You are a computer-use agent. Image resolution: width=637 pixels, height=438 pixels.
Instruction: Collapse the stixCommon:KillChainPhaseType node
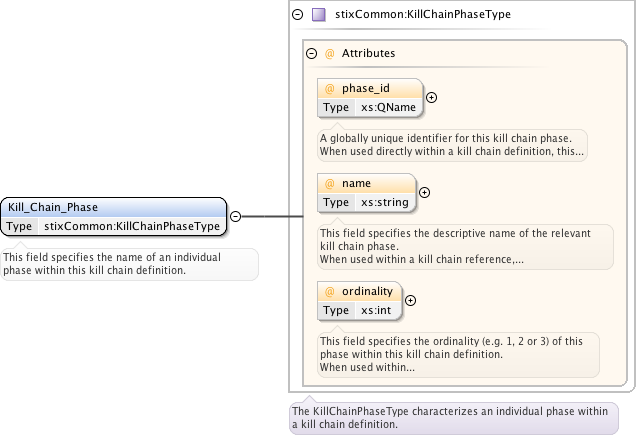pyautogui.click(x=297, y=15)
